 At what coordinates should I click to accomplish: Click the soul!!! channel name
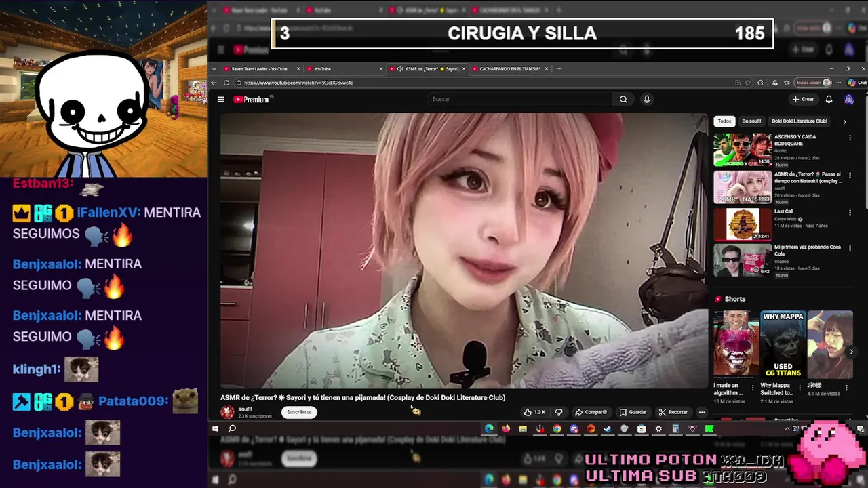245,409
